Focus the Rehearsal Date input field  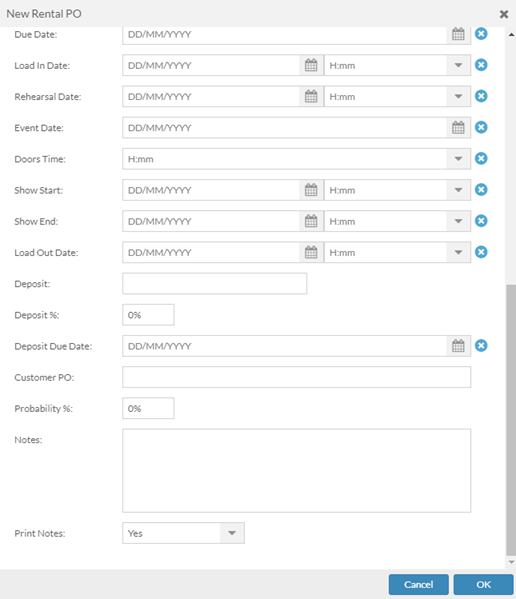tap(211, 97)
